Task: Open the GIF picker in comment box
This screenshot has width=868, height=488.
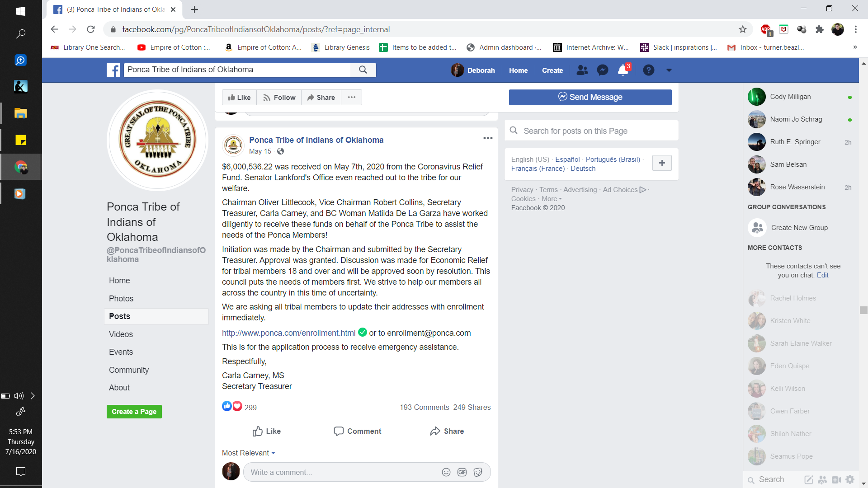Action: coord(462,472)
